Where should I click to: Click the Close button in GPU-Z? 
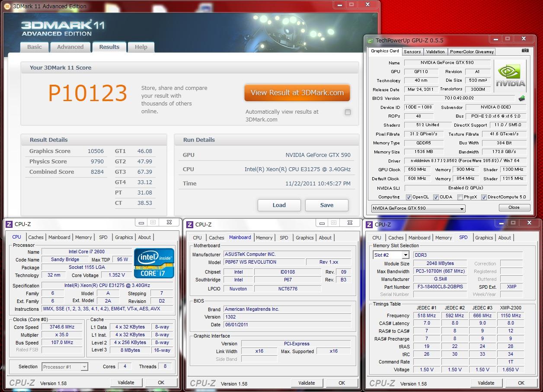pos(514,207)
